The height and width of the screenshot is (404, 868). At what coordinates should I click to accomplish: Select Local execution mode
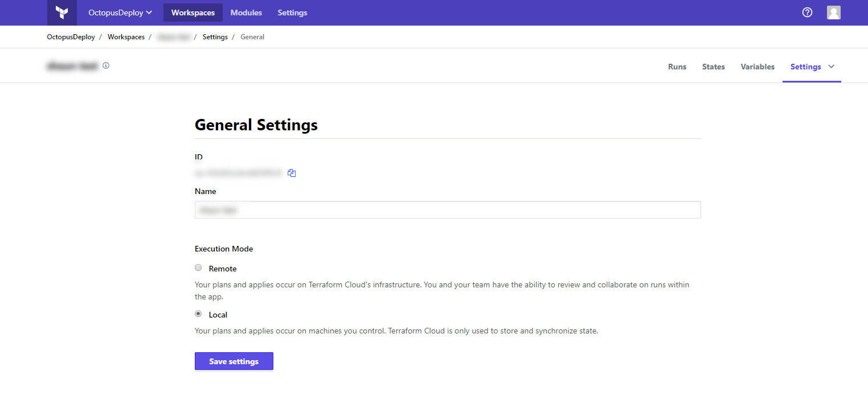198,314
